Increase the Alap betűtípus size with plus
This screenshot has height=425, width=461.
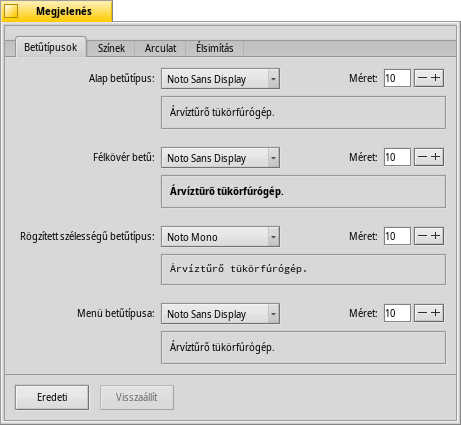[x=436, y=78]
